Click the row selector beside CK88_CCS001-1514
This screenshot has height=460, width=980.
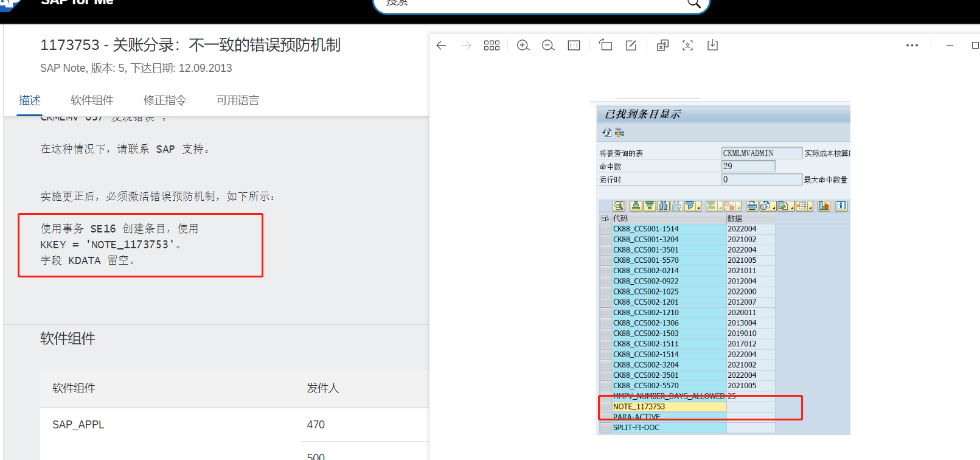605,229
